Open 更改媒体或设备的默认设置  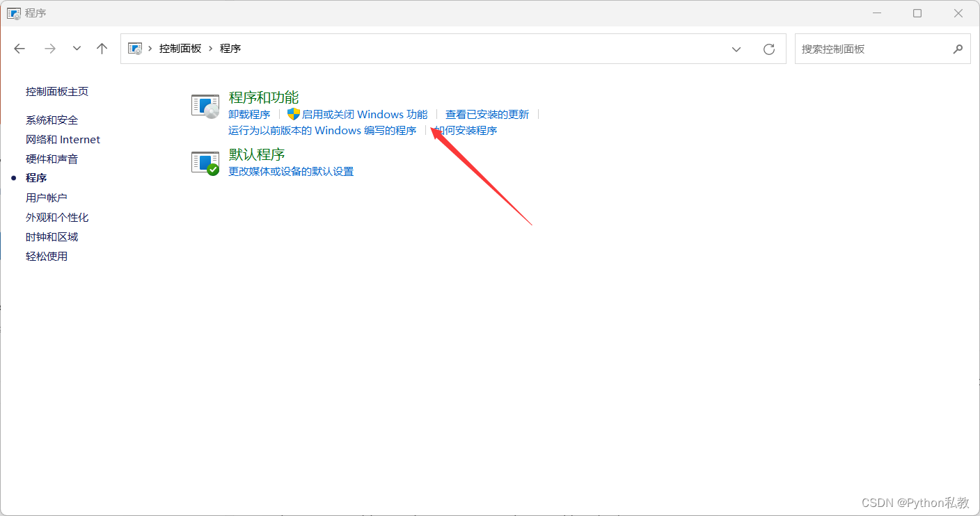(x=291, y=172)
